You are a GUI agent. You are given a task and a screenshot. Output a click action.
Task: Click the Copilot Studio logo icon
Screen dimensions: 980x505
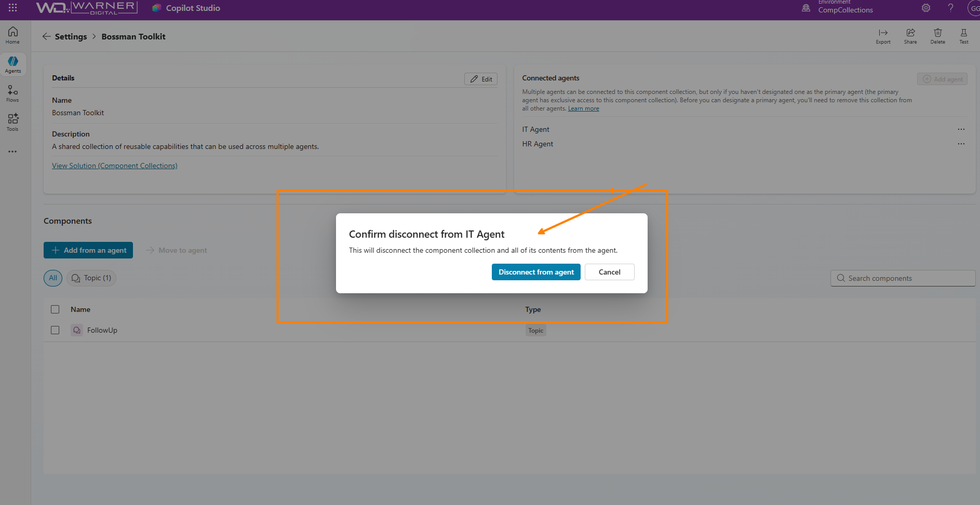[x=156, y=8]
